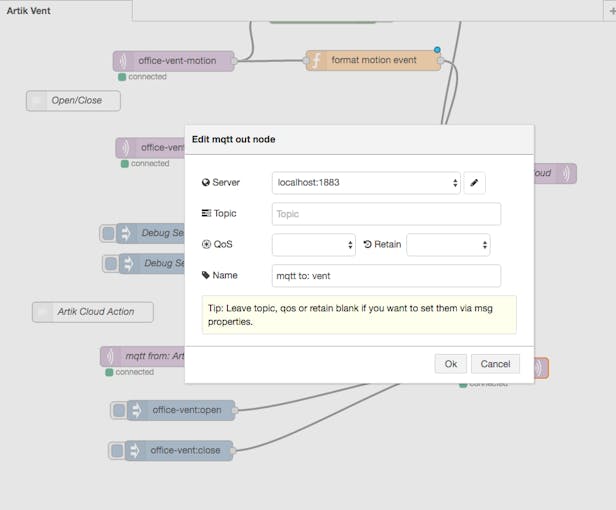616x510 pixels.
Task: Select the Open/Close comment node
Action: (74, 100)
